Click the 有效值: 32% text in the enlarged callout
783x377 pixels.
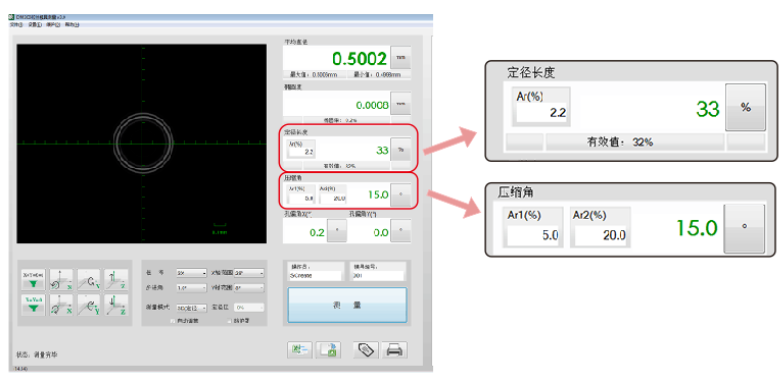[x=620, y=142]
